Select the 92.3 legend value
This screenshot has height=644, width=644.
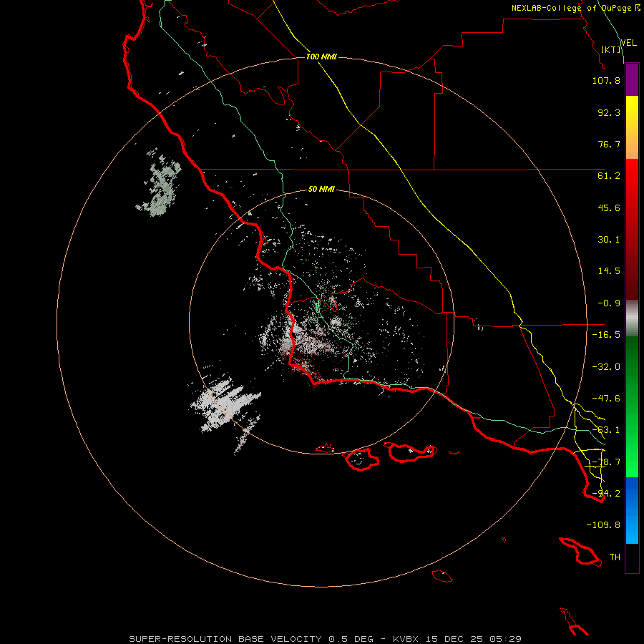(609, 112)
